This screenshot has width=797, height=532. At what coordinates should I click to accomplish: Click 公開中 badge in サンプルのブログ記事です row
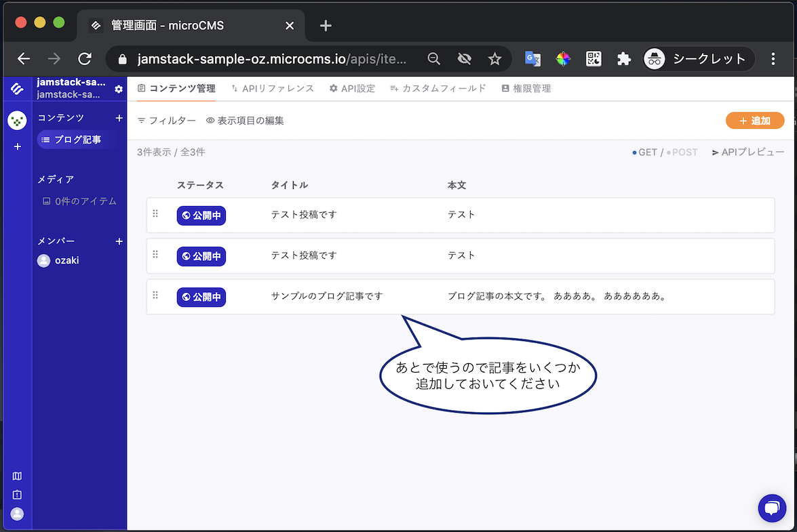click(x=201, y=297)
